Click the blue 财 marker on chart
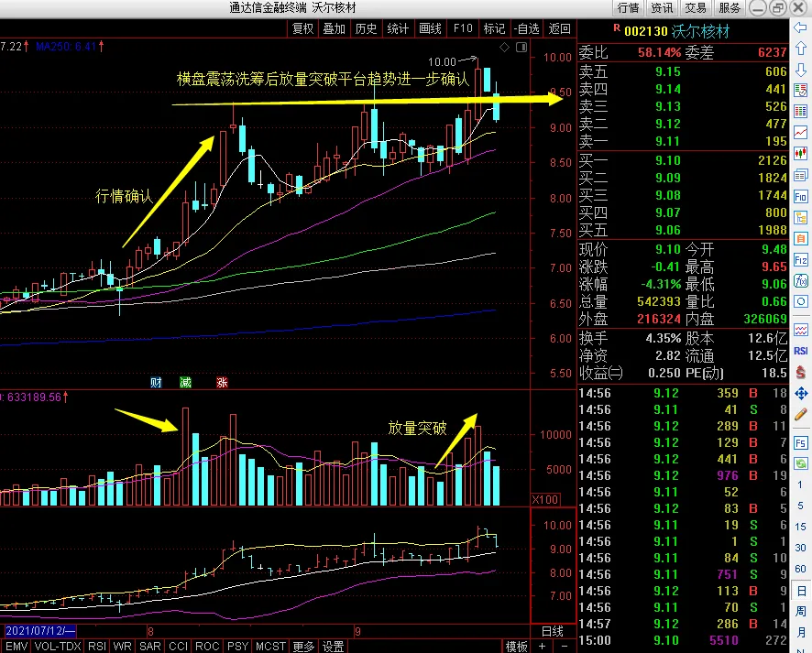 (x=156, y=383)
